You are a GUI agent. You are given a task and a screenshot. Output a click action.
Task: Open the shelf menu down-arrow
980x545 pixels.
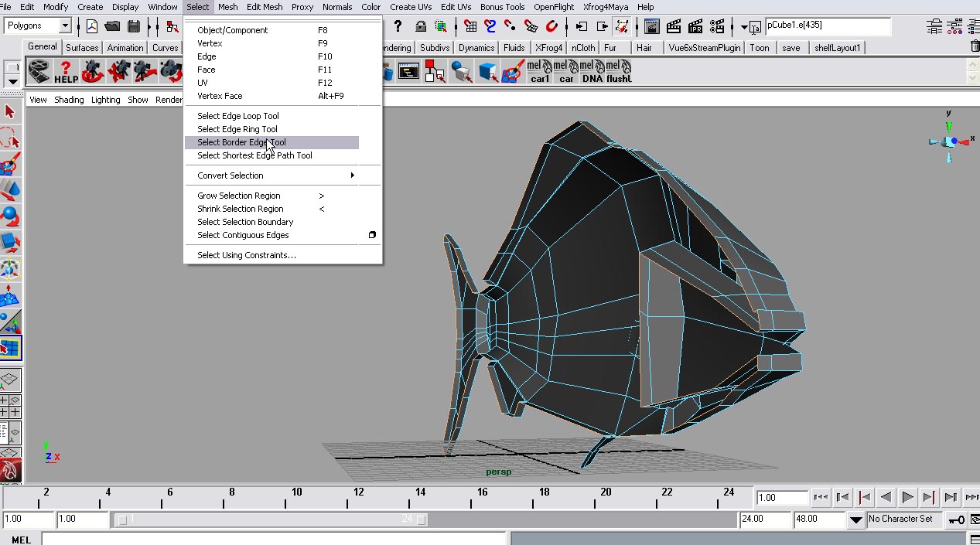pos(12,80)
